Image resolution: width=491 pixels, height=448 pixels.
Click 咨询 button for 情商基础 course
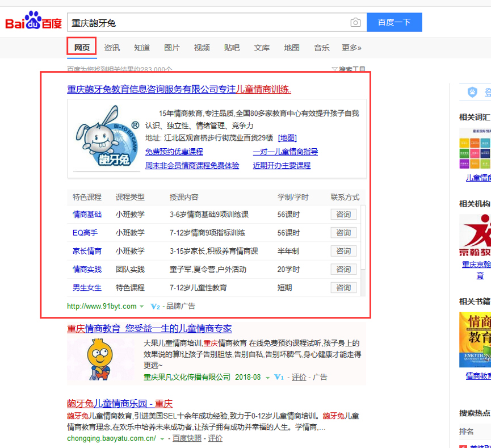[343, 215]
